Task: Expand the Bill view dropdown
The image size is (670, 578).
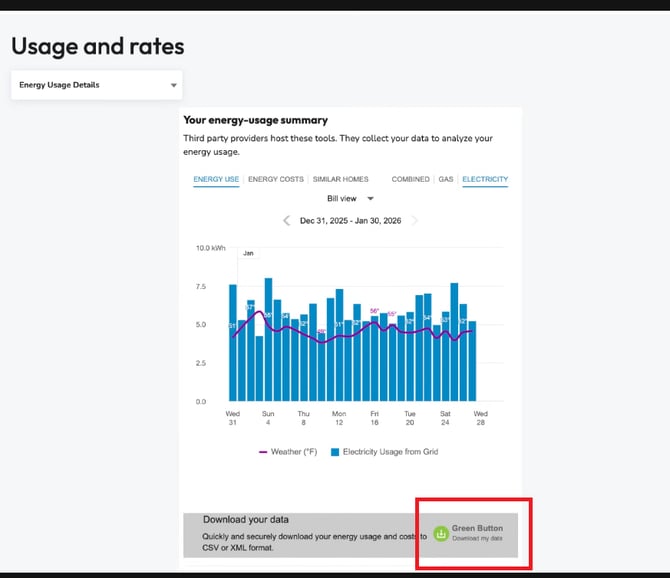Action: 349,199
